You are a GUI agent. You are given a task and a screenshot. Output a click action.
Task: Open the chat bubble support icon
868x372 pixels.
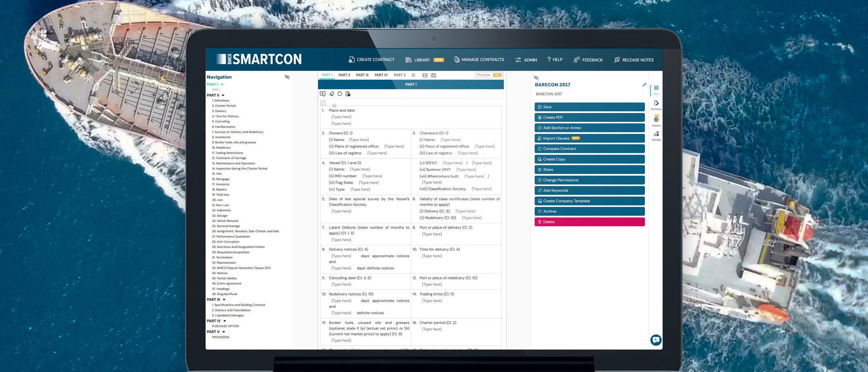(x=656, y=340)
